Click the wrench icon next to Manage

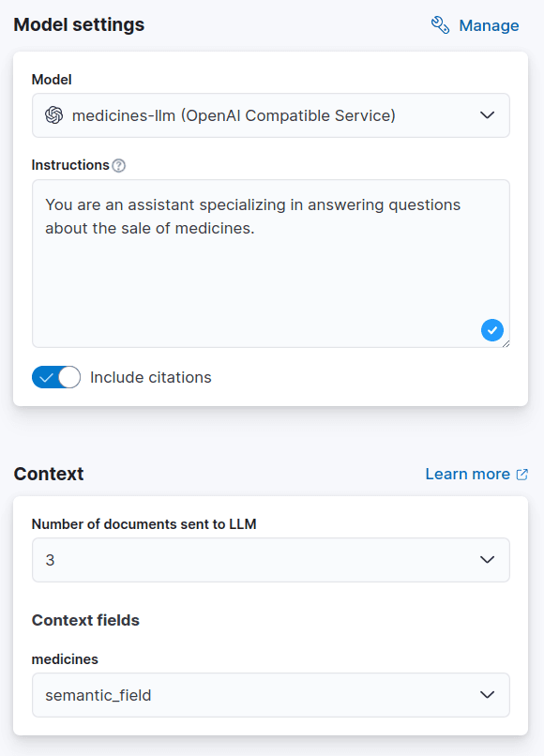(x=439, y=25)
